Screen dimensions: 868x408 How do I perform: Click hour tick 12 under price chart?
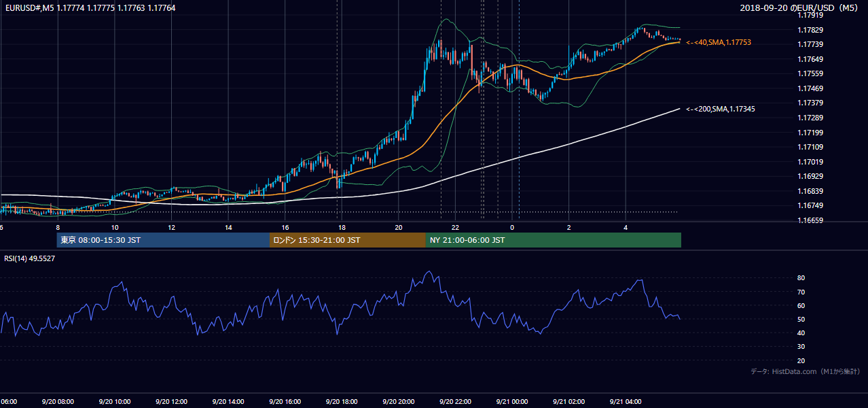tap(172, 227)
